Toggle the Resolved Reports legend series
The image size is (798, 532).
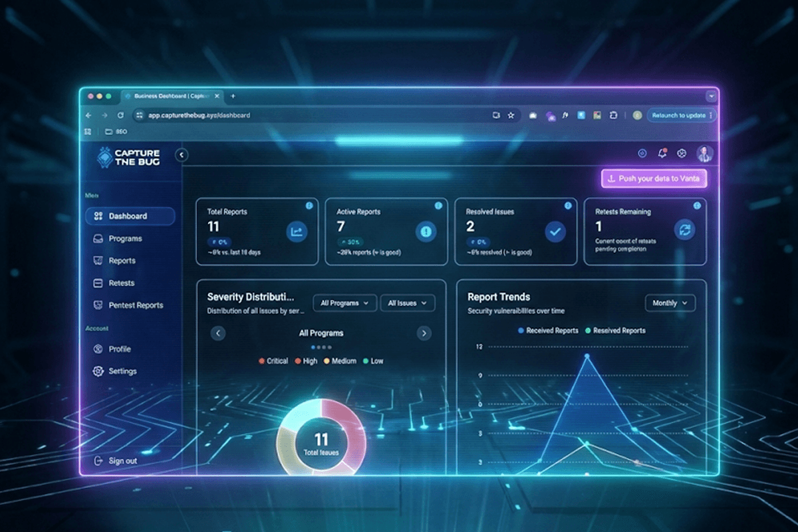pyautogui.click(x=615, y=331)
